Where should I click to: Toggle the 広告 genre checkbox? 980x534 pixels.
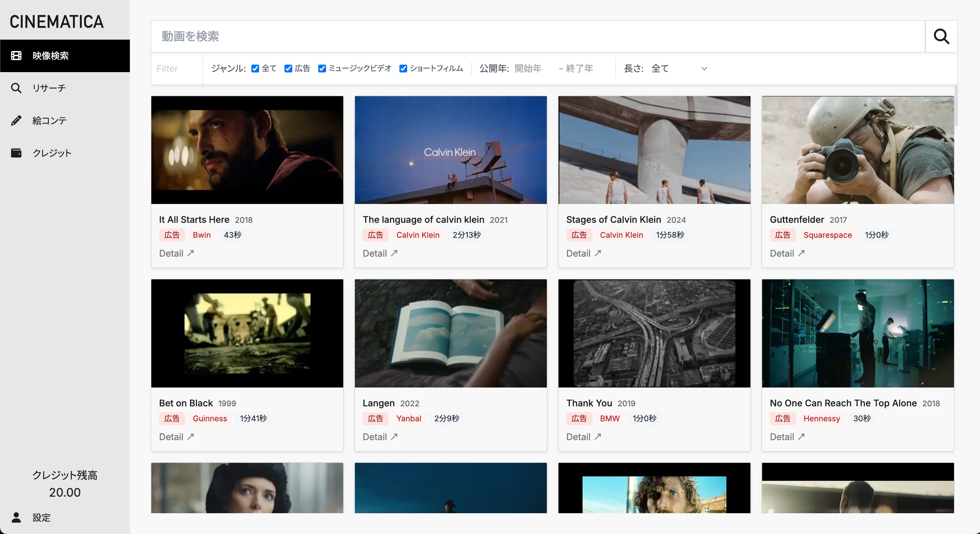(288, 69)
